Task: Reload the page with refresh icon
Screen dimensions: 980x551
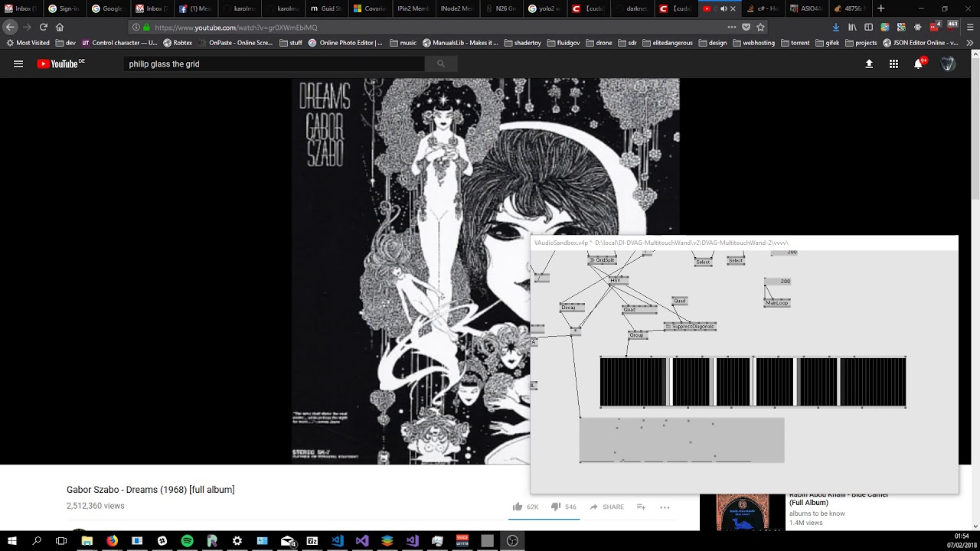Action: coord(44,27)
